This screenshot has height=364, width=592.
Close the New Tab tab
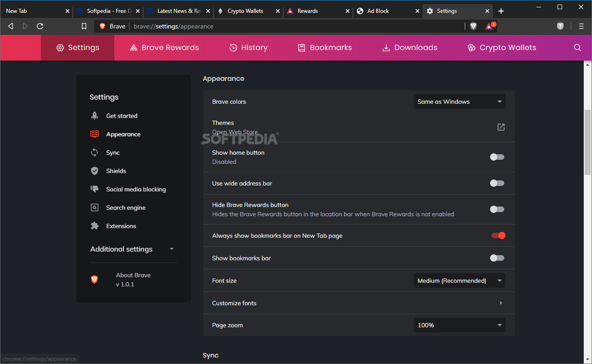pyautogui.click(x=67, y=11)
